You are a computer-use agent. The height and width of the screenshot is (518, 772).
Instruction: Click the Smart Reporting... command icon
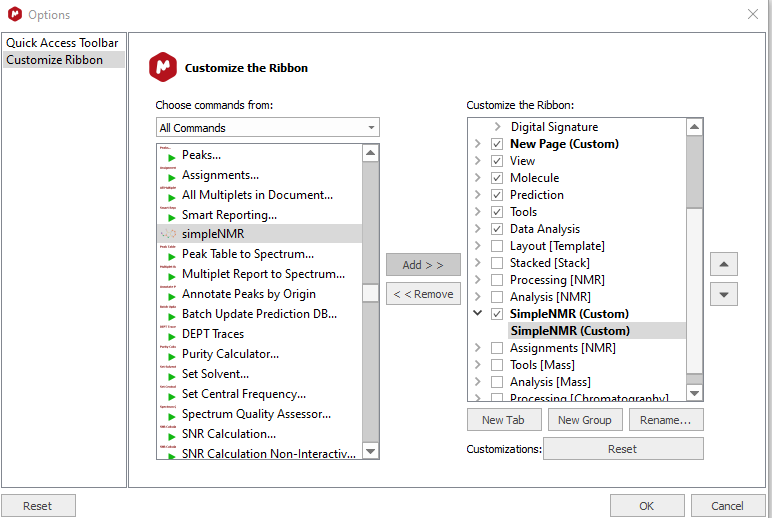[168, 215]
